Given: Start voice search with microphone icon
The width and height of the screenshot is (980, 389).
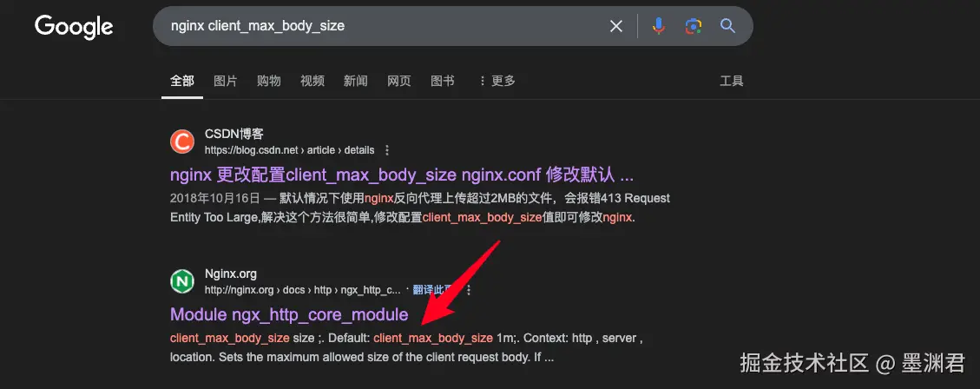Looking at the screenshot, I should 658,26.
